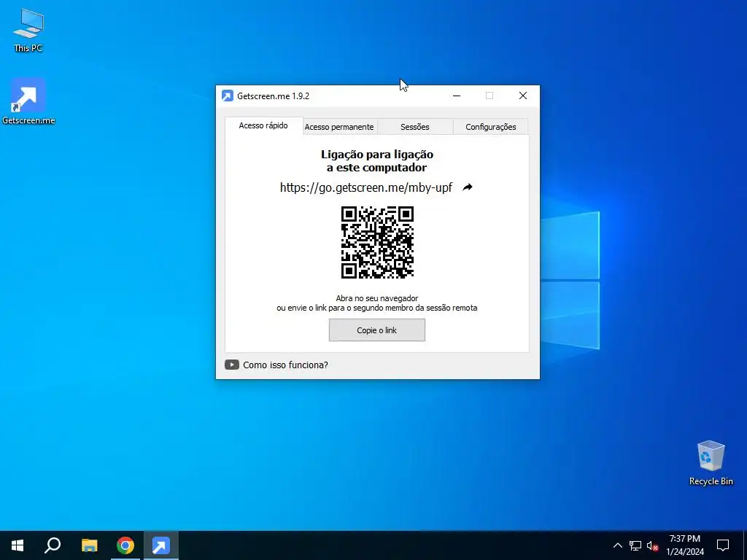Open taskbar search magnifier
Image resolution: width=747 pixels, height=560 pixels.
(x=53, y=545)
